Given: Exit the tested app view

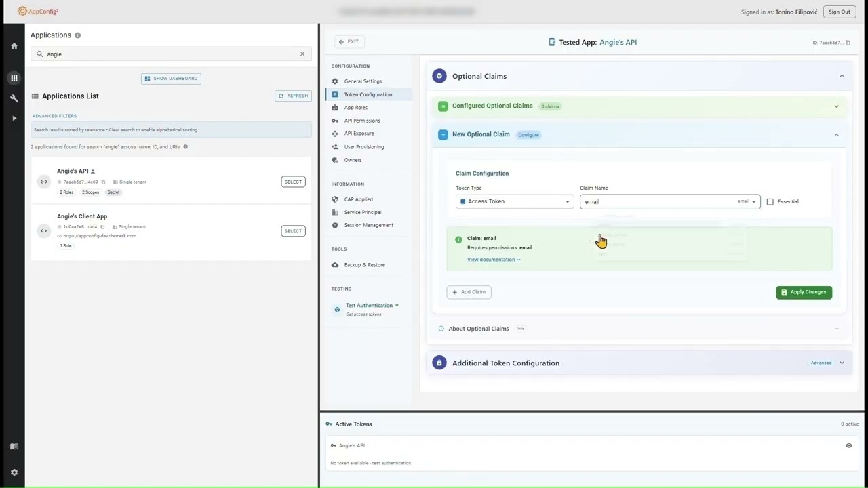Looking at the screenshot, I should coord(349,42).
